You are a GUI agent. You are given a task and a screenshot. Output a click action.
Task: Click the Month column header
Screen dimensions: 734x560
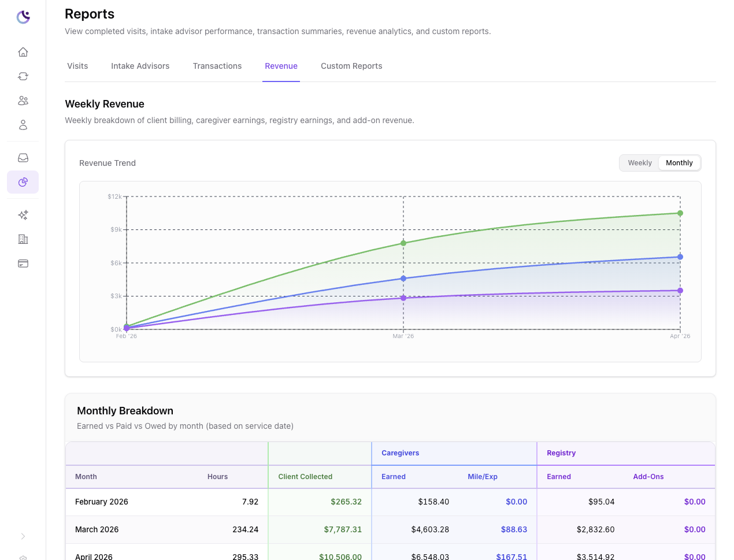[86, 477]
